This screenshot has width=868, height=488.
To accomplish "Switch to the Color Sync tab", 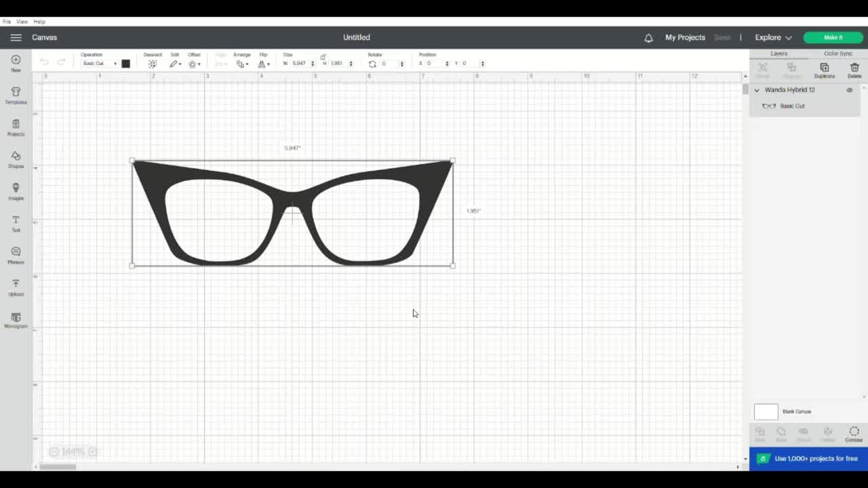I will 838,54.
